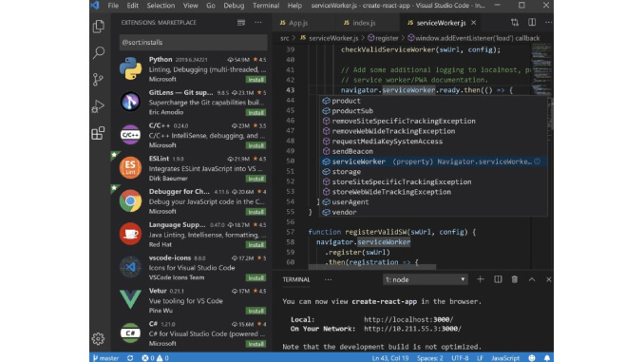Click the feedback smiley in status bar

[x=532, y=358]
